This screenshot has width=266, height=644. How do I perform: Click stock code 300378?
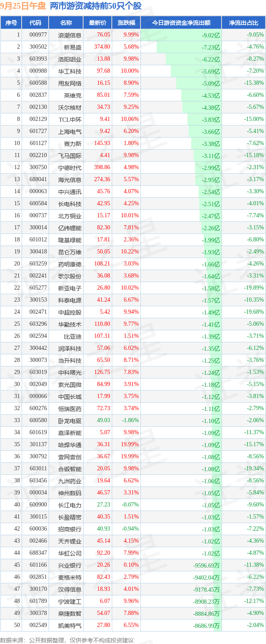(38, 613)
